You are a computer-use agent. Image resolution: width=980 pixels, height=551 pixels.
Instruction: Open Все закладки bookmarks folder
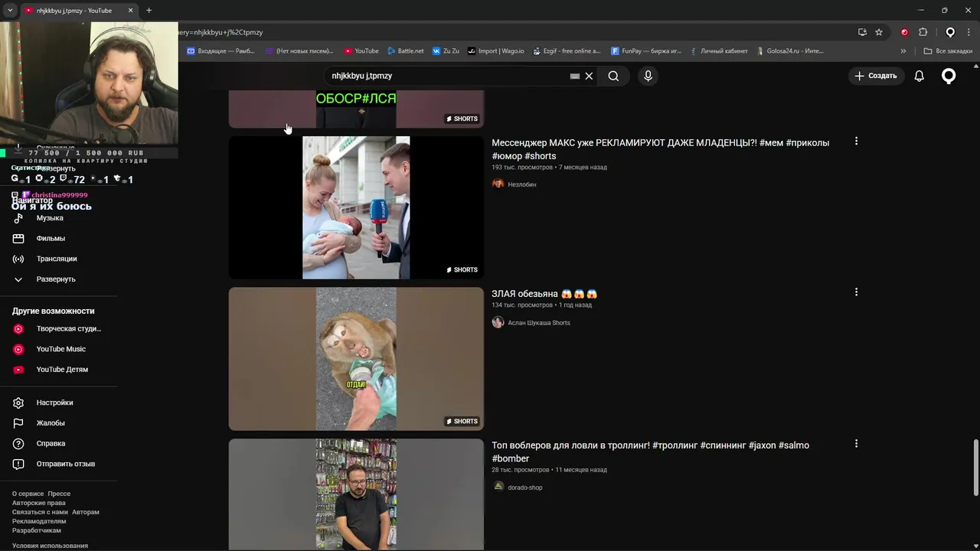[948, 51]
